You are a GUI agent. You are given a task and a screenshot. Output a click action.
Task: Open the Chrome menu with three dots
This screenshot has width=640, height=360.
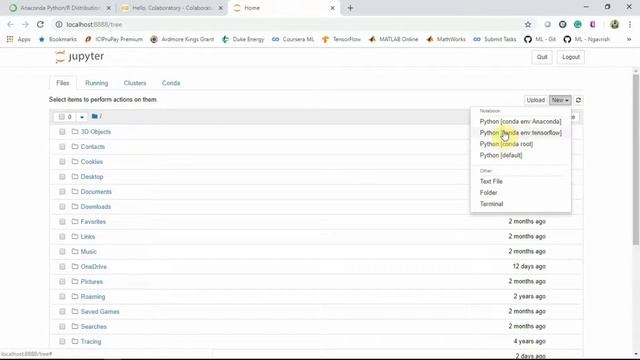click(x=630, y=24)
